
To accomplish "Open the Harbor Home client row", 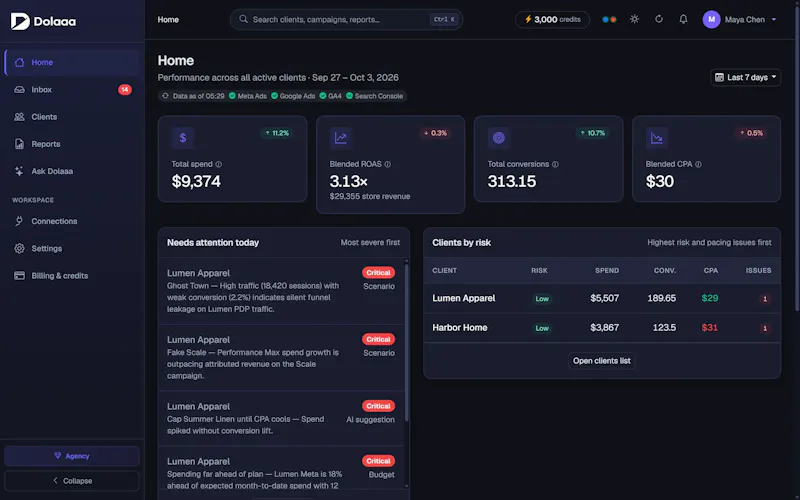I will (602, 328).
